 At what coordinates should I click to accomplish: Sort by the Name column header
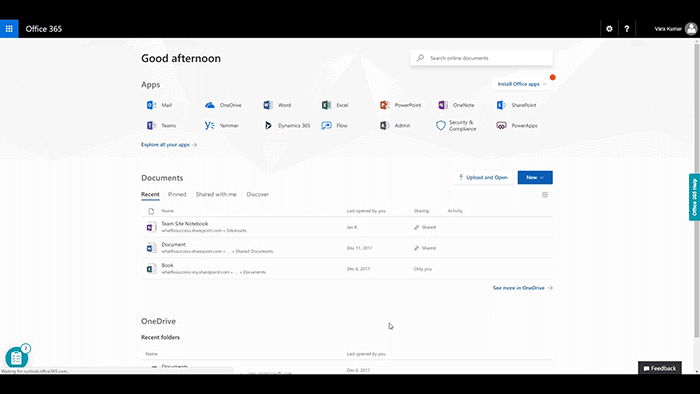167,211
